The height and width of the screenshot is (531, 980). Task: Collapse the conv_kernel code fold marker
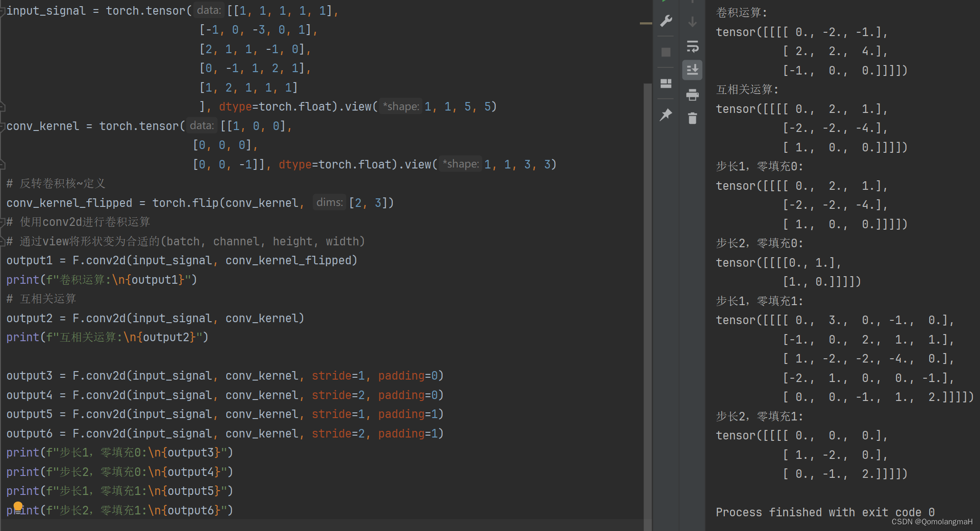click(2, 126)
